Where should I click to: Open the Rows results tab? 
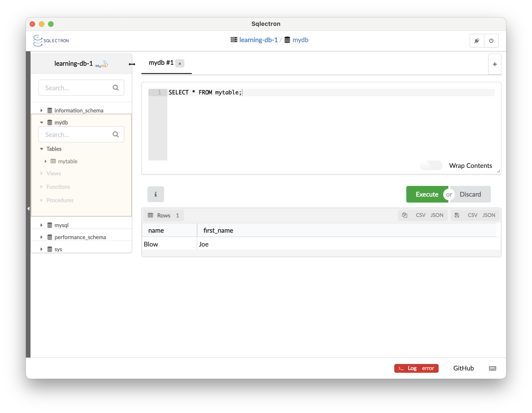click(163, 215)
